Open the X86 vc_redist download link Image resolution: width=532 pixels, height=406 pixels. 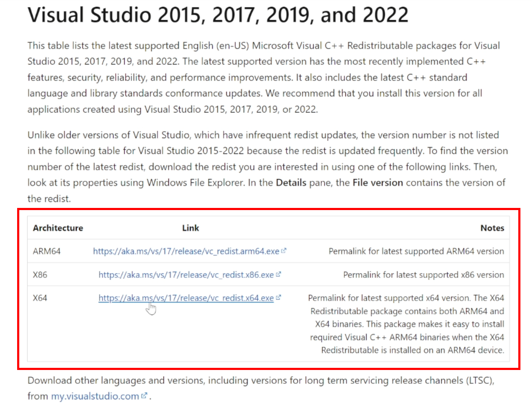(x=186, y=275)
